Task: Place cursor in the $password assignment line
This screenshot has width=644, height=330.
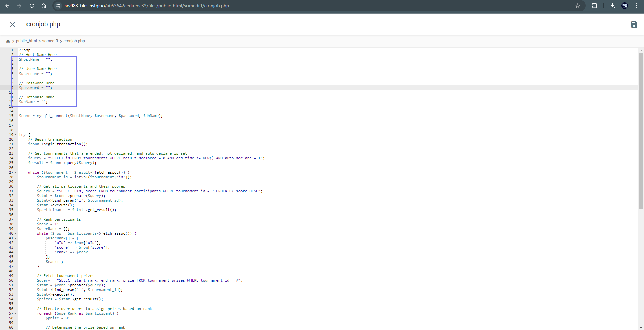Action: 36,88
